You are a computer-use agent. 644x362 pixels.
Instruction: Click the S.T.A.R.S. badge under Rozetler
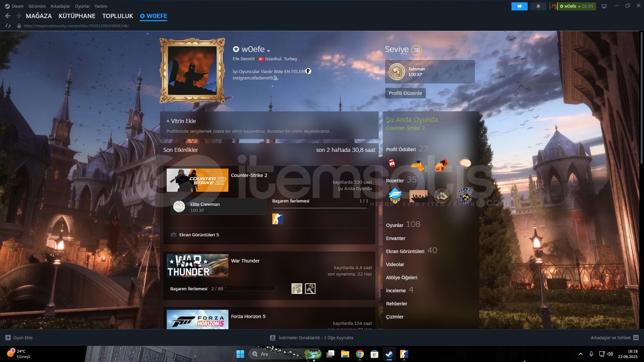(466, 196)
